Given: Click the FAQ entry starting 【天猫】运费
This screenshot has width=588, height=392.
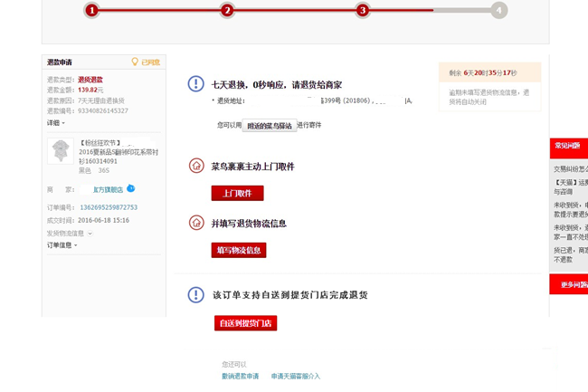Looking at the screenshot, I should (x=571, y=186).
